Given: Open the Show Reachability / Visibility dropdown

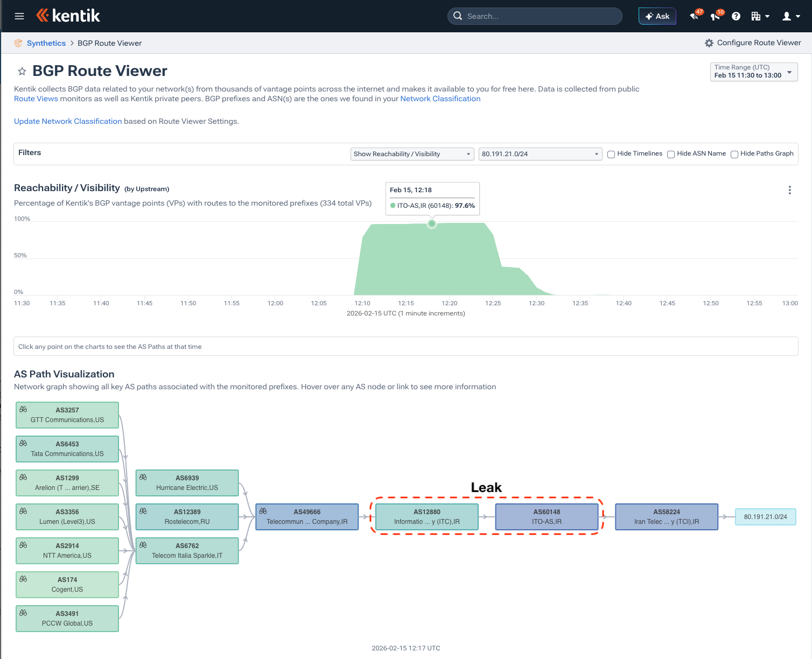Looking at the screenshot, I should pyautogui.click(x=412, y=154).
